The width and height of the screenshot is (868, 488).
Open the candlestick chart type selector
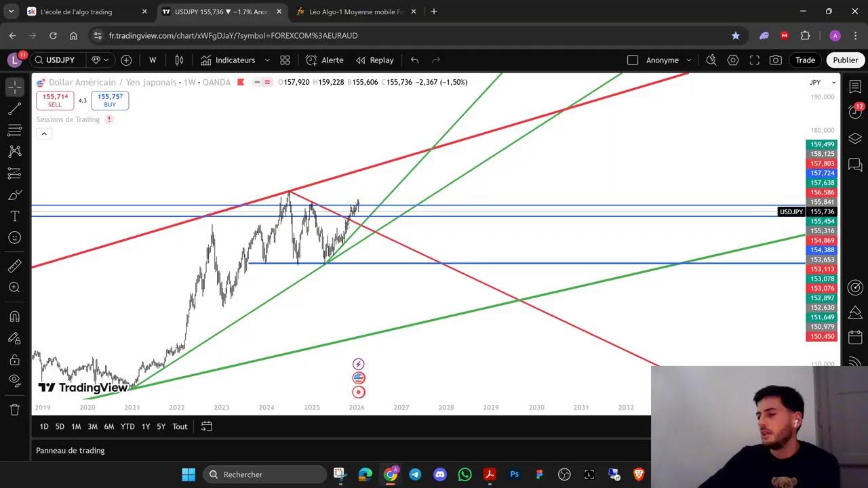179,60
